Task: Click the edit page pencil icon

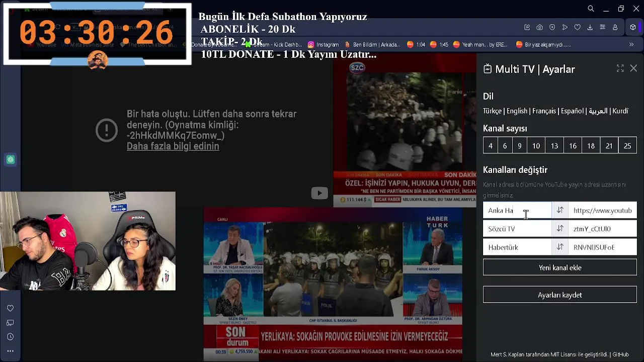Action: pos(527,27)
